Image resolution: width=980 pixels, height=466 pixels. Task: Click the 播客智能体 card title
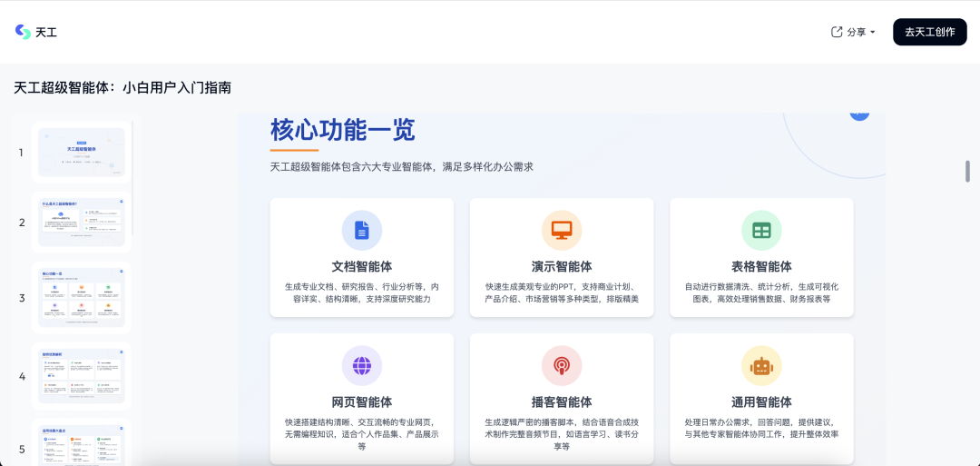pos(562,402)
